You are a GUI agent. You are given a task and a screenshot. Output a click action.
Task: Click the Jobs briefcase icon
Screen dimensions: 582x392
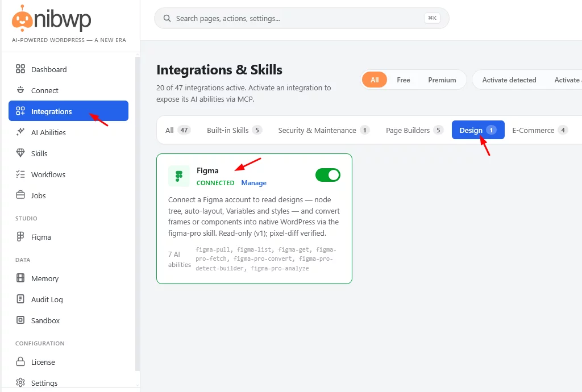point(20,195)
